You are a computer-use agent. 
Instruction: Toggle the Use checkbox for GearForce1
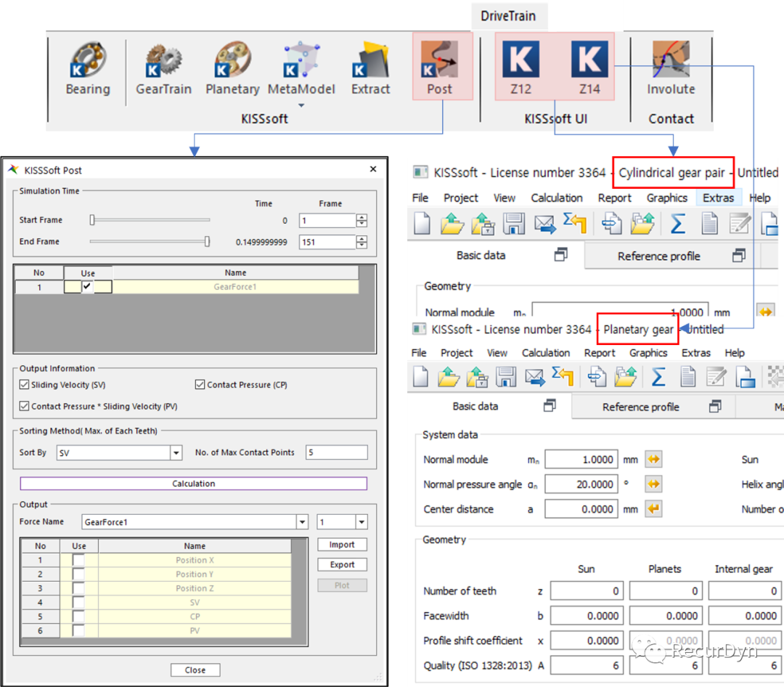(x=88, y=287)
